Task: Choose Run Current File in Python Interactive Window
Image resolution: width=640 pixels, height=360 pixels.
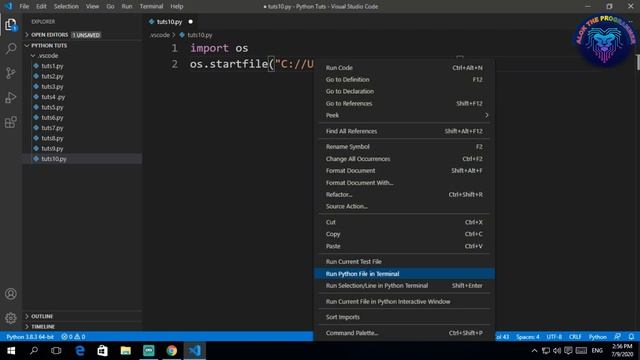Action: click(404, 301)
